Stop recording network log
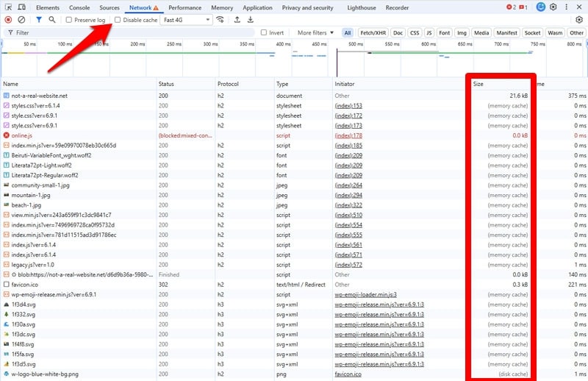Image resolution: width=588 pixels, height=381 pixels. (x=8, y=20)
